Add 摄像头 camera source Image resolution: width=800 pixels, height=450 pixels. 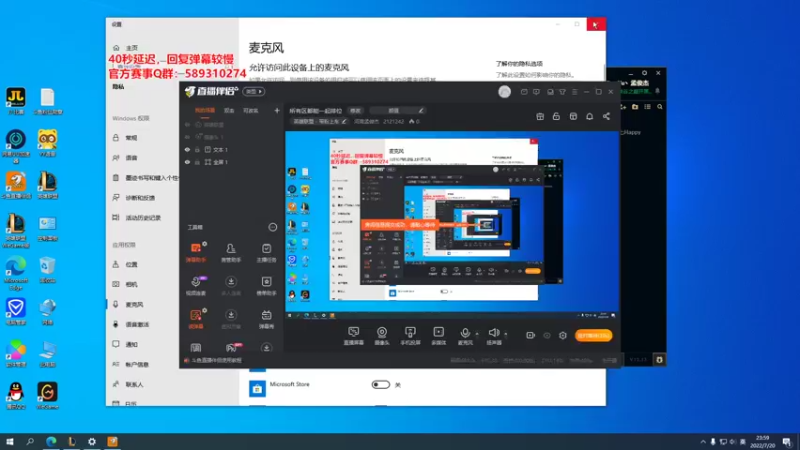[382, 336]
